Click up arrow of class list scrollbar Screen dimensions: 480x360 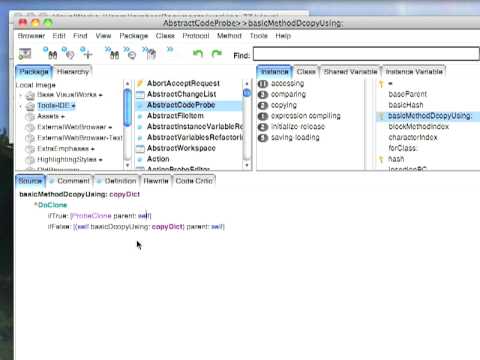click(247, 84)
